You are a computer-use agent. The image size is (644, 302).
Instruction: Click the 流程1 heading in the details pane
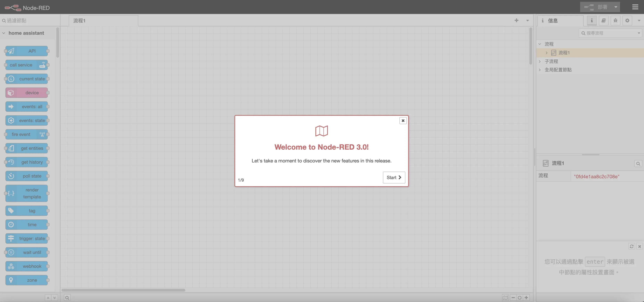558,163
